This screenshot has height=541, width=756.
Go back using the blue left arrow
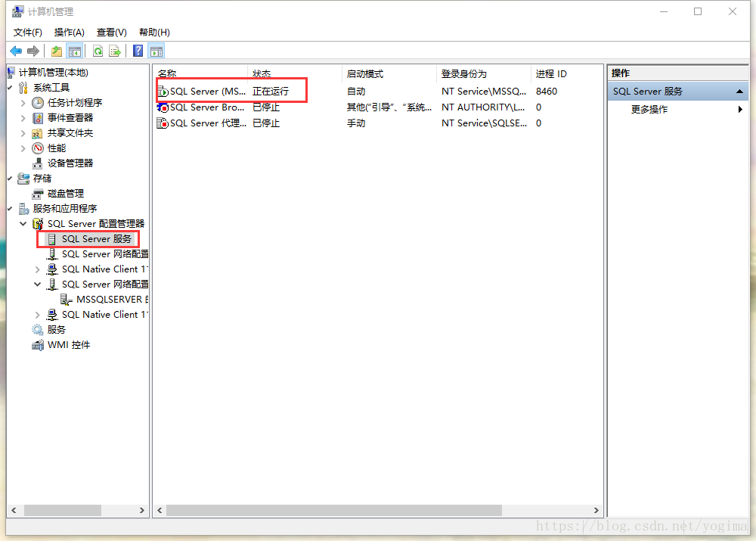coord(16,51)
